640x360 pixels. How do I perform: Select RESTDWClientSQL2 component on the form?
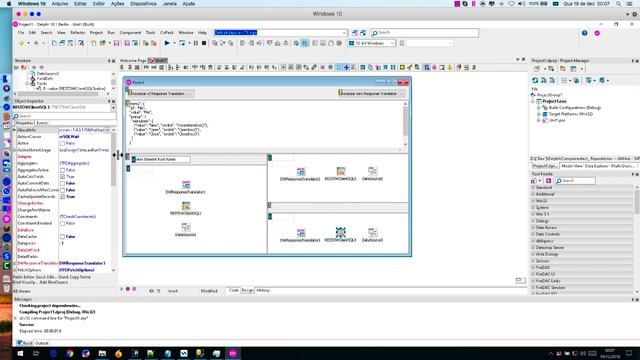click(340, 174)
